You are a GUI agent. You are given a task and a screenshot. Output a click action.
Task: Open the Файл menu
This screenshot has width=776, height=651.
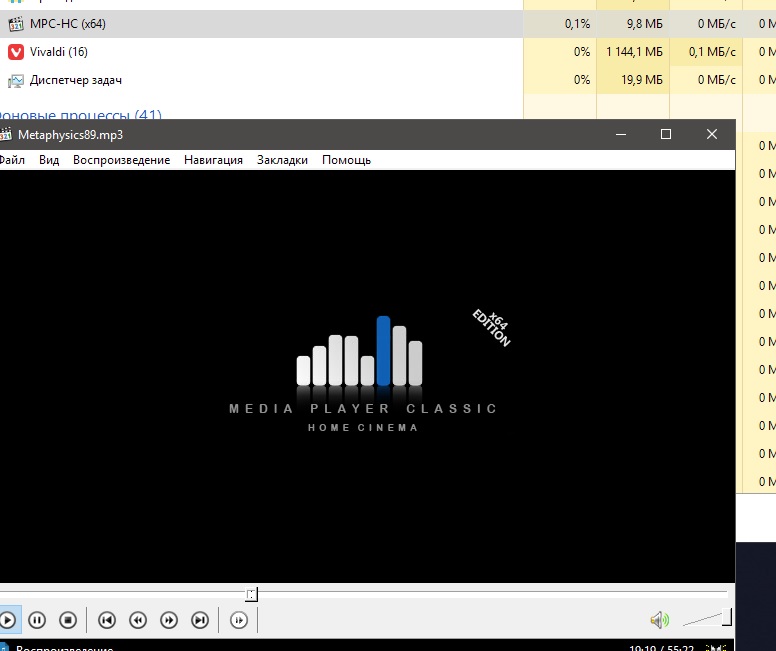(x=11, y=160)
